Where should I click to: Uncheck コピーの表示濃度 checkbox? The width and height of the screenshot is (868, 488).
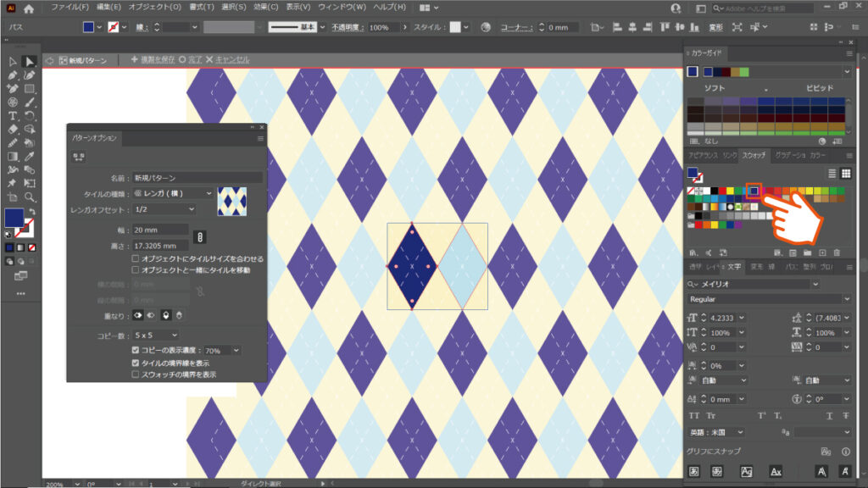[x=135, y=350]
